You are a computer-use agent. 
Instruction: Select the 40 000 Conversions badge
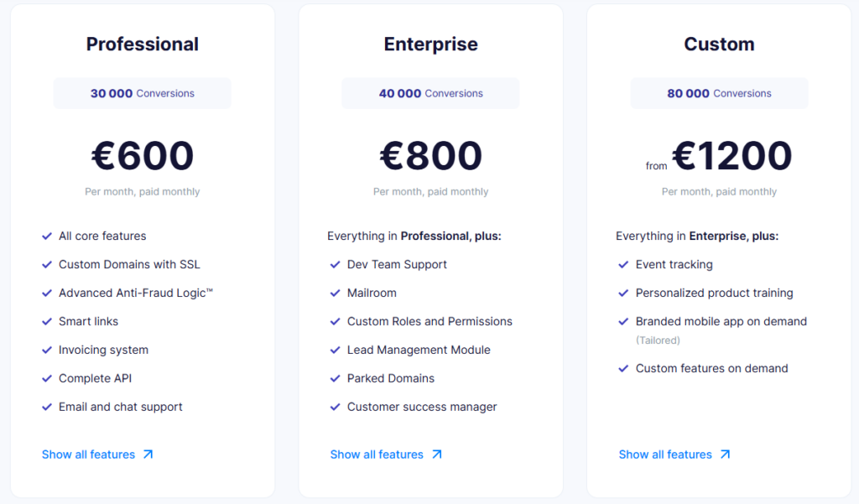(430, 93)
